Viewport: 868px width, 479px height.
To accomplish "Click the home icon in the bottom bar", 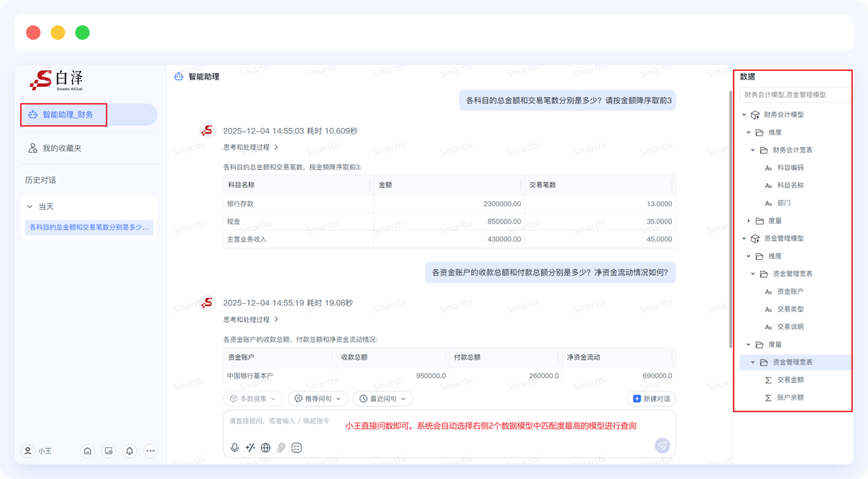I will tap(88, 450).
